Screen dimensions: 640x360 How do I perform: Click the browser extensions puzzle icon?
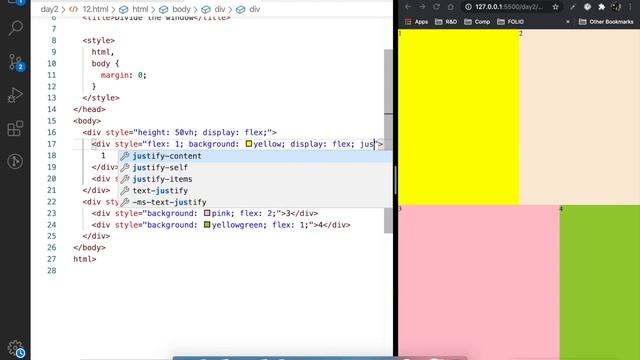602,7
